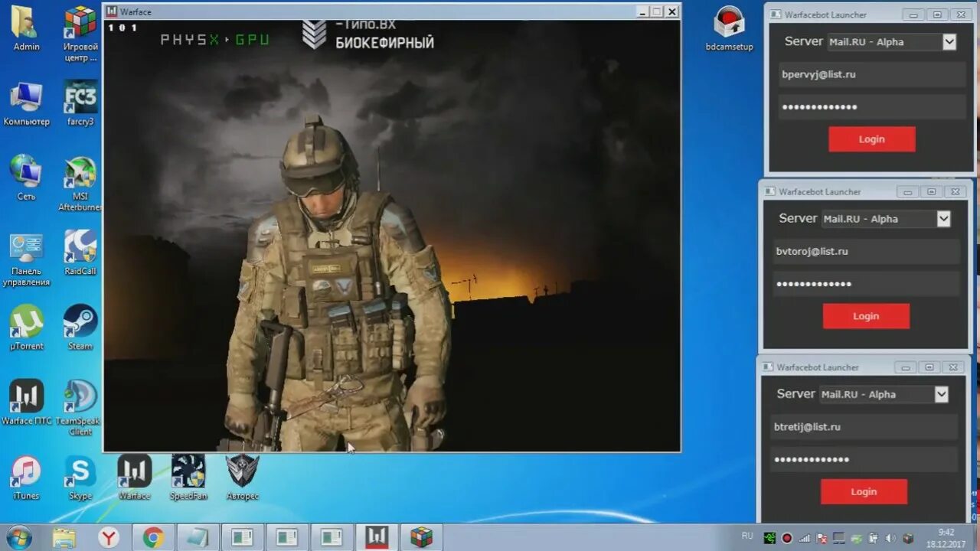Click Login for btretij@list.ru account
Screen dimensions: 980x551
pyautogui.click(x=864, y=491)
